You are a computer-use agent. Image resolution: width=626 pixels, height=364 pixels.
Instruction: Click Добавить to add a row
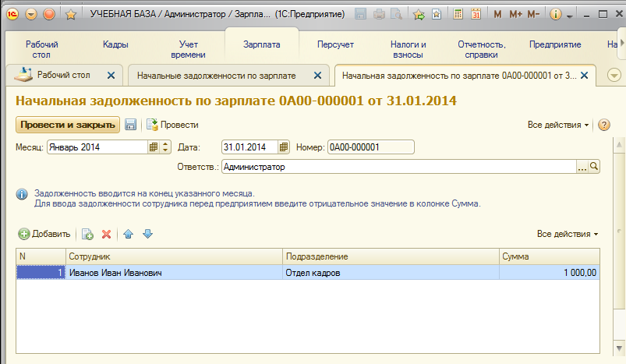[x=44, y=234]
